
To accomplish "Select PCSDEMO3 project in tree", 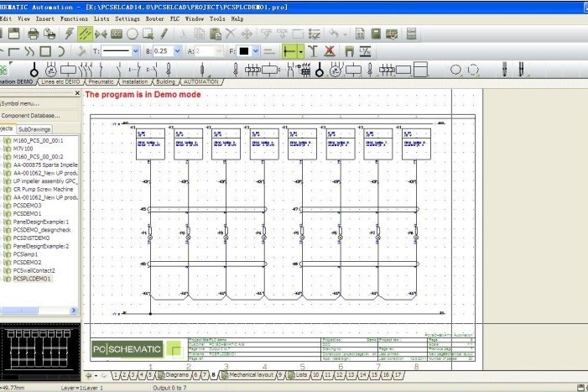I will [27, 206].
